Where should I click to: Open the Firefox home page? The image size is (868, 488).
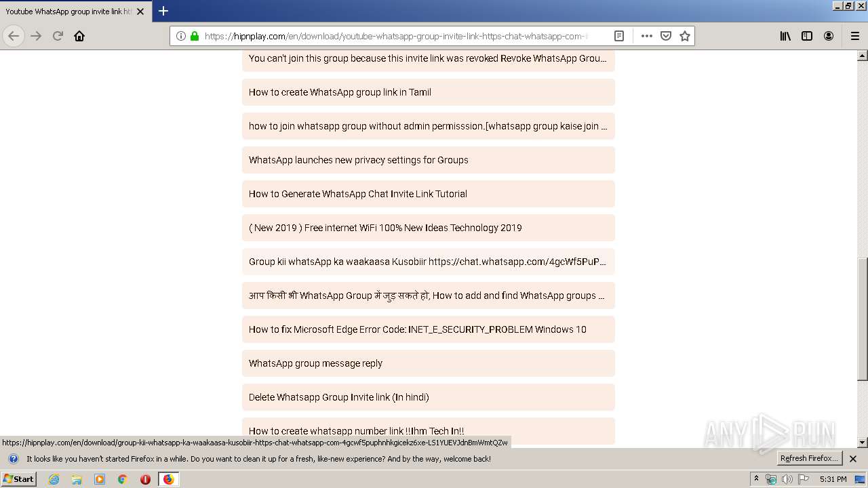point(79,36)
